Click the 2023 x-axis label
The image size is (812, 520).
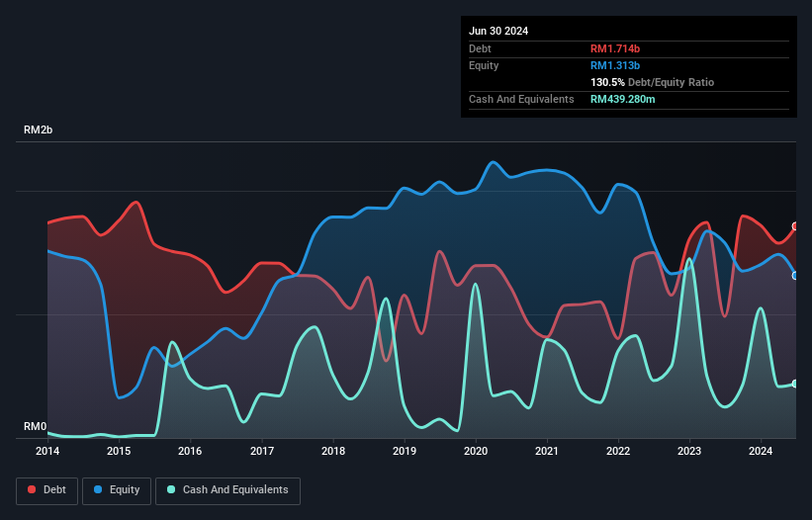pyautogui.click(x=689, y=451)
